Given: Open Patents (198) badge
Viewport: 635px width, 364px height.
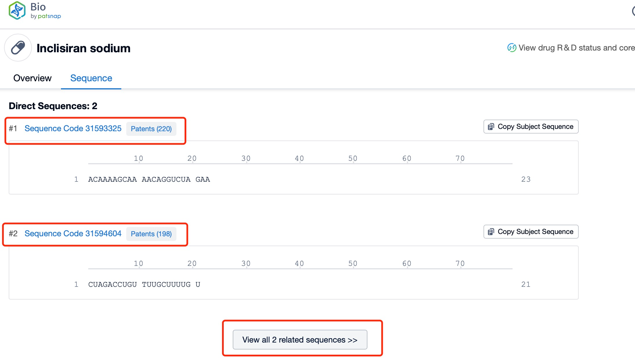Looking at the screenshot, I should (x=151, y=234).
